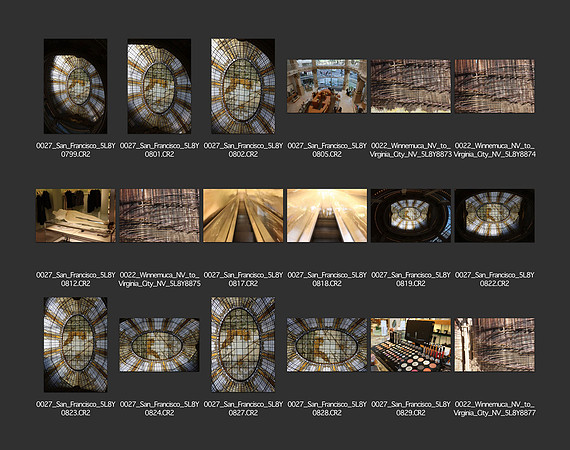The width and height of the screenshot is (570, 450).
Task: Select thumbnail of image 5L8Y0802.CR2
Action: pos(243,86)
